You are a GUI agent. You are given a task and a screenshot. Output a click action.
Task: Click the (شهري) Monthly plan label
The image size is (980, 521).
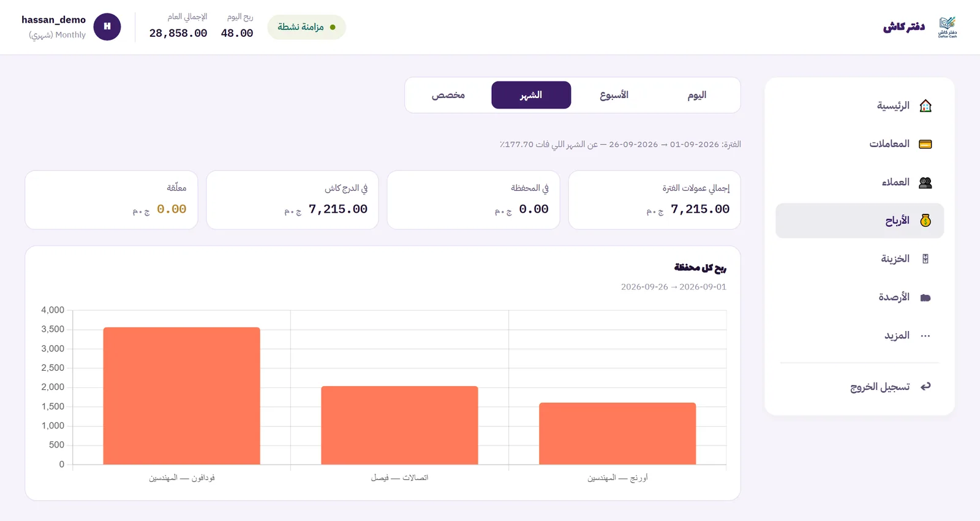click(57, 35)
